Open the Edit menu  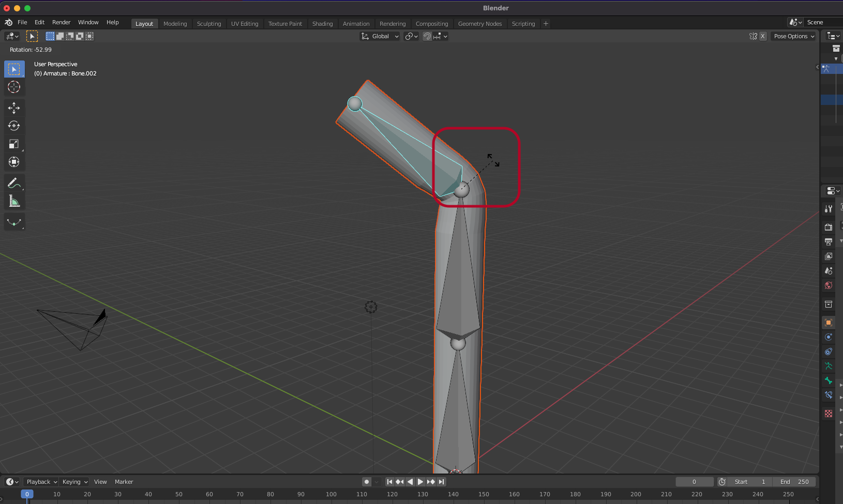coord(39,22)
